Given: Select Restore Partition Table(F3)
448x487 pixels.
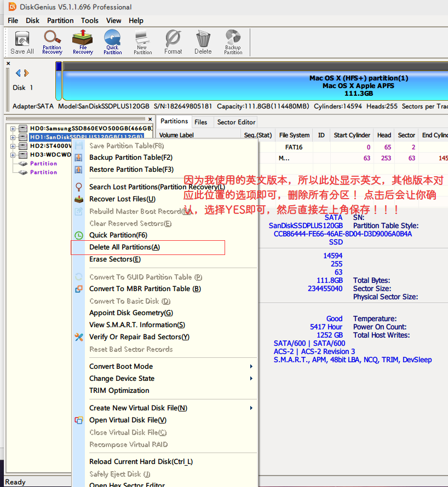Looking at the screenshot, I should point(131,170).
